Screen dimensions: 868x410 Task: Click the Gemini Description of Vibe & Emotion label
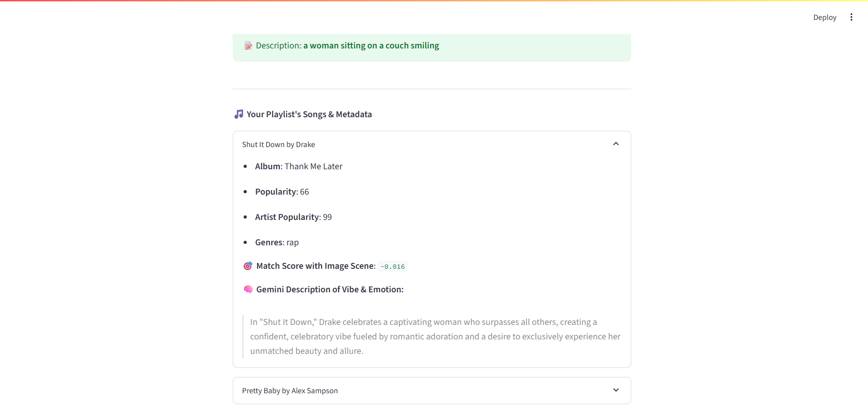pos(330,290)
